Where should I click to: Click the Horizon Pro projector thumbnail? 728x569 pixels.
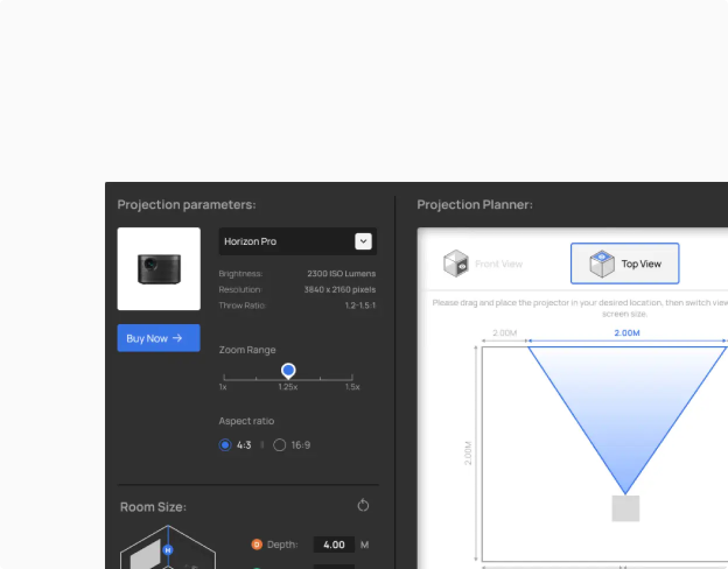point(159,269)
